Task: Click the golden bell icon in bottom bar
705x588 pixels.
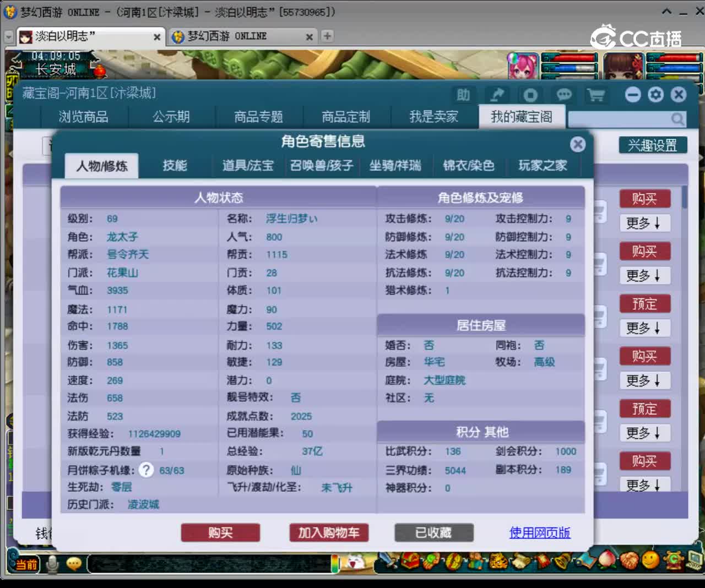Action: 563,561
